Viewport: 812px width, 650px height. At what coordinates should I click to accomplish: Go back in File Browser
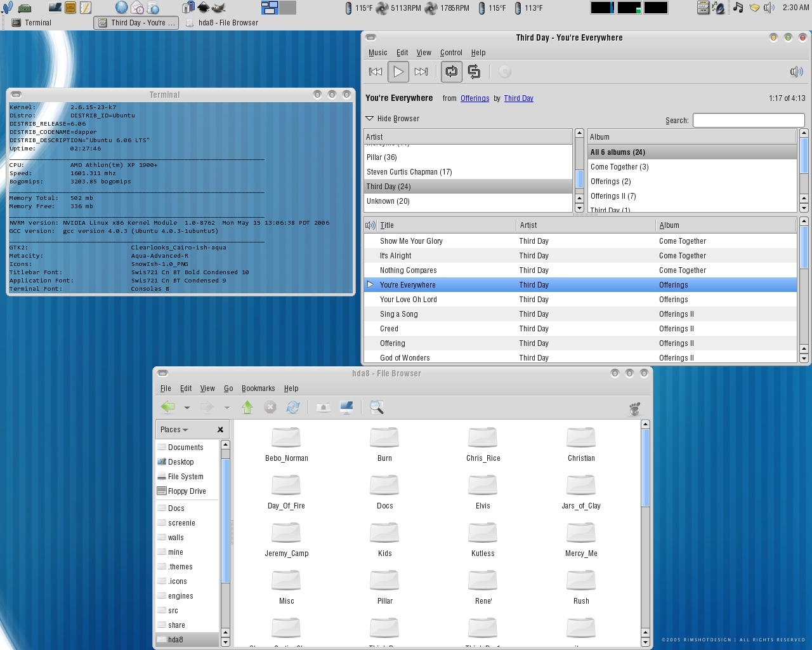point(167,408)
